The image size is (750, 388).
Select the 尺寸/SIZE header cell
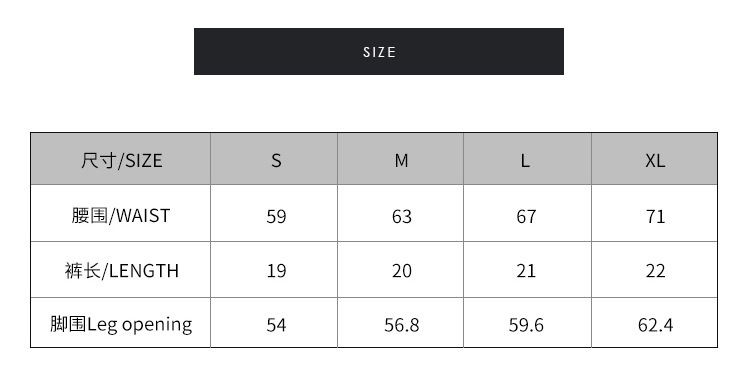121,160
